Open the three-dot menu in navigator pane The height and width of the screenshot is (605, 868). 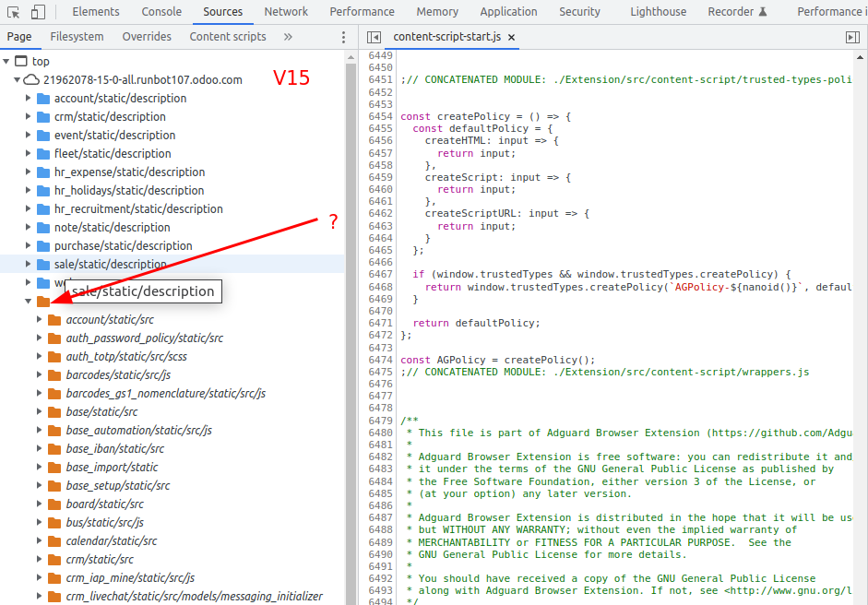[343, 37]
